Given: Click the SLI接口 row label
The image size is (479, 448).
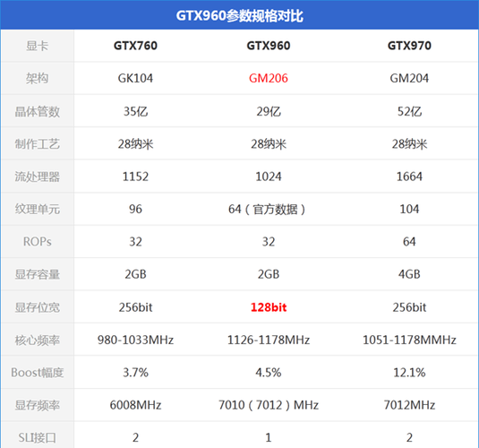Looking at the screenshot, I should pyautogui.click(x=38, y=438).
